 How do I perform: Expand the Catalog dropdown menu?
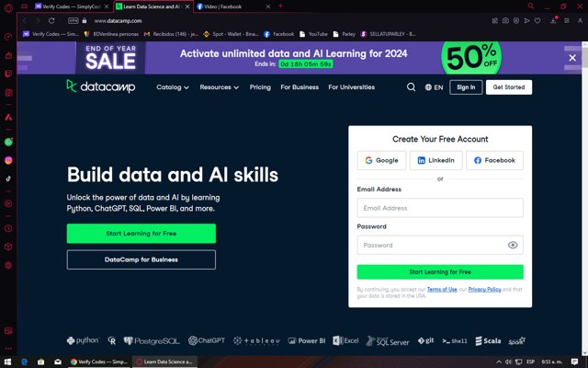(173, 87)
